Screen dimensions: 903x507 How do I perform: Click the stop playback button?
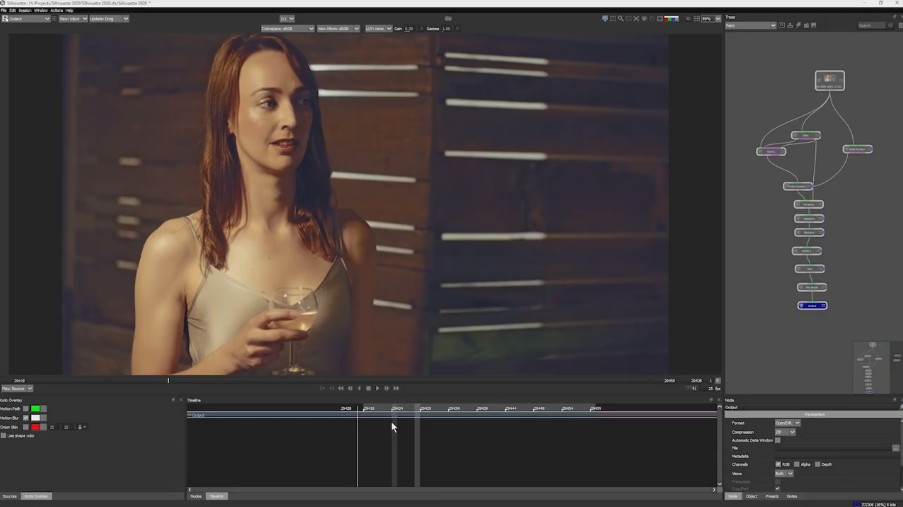369,388
